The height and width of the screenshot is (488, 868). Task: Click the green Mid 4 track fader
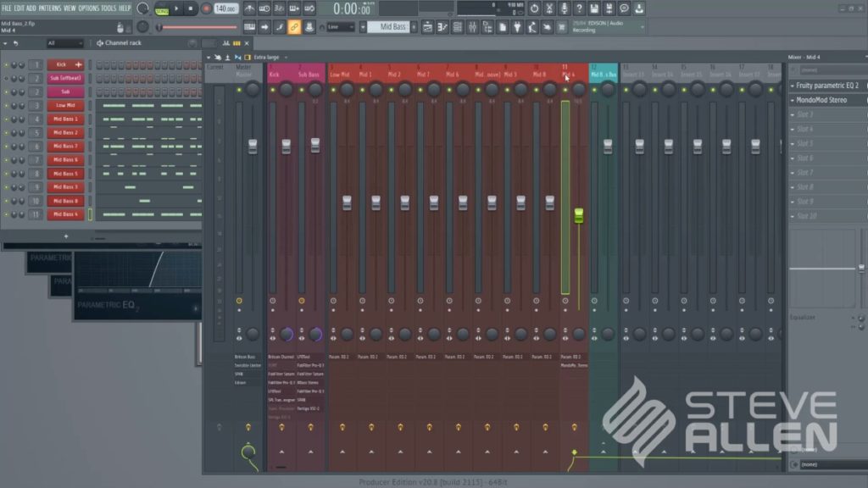[578, 216]
